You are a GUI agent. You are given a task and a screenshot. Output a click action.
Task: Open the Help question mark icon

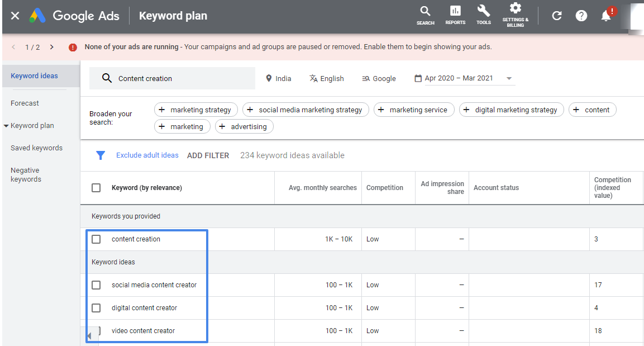[581, 16]
